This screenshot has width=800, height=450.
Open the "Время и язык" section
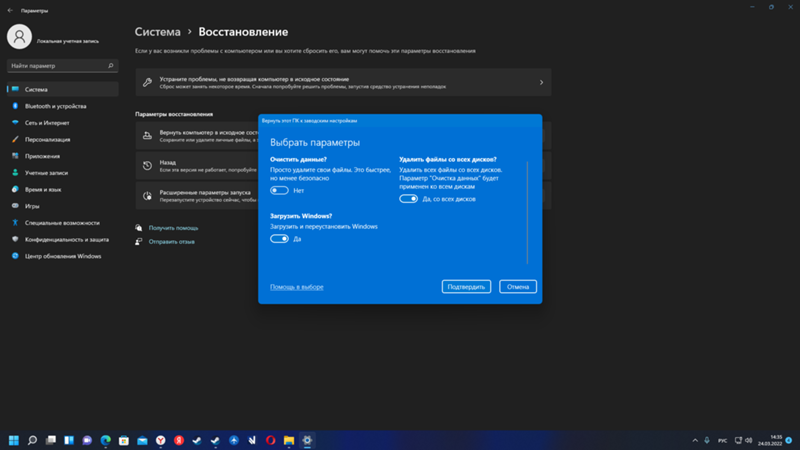coord(63,189)
